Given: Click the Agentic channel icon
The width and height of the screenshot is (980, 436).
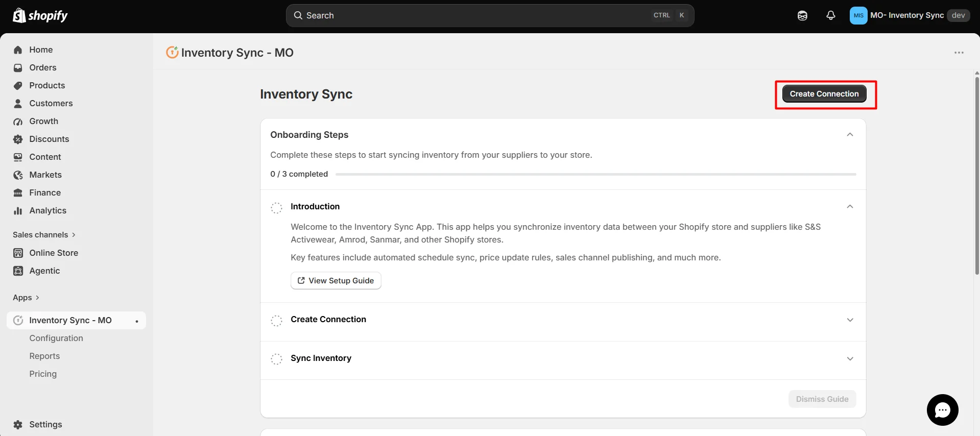Looking at the screenshot, I should click(x=18, y=271).
